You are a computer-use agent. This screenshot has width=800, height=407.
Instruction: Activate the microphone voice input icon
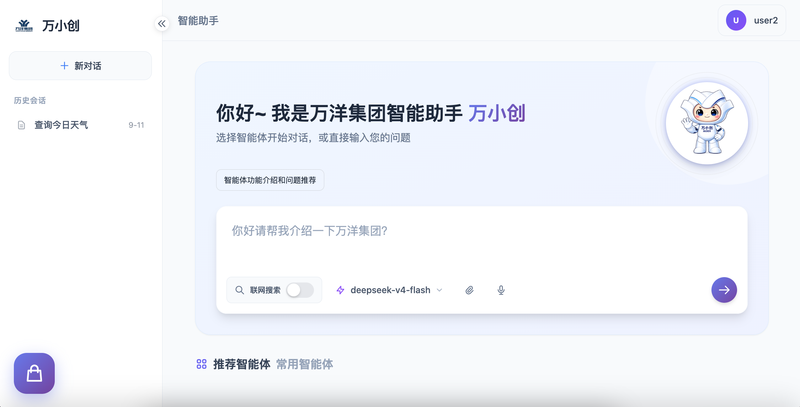[501, 290]
